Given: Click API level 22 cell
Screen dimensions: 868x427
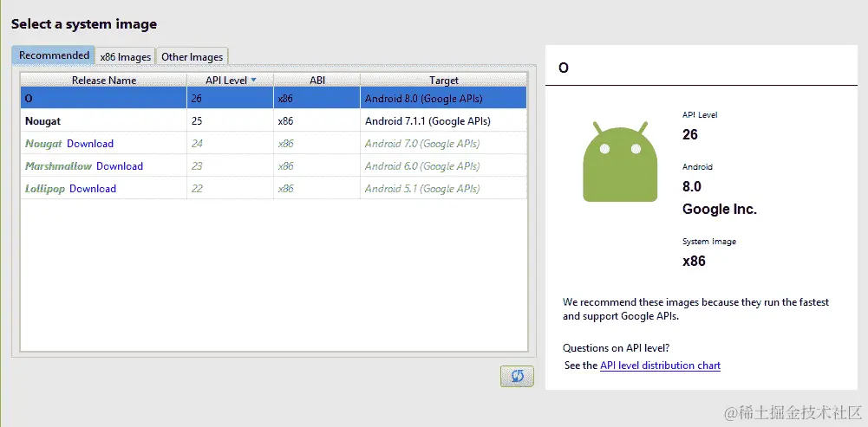Looking at the screenshot, I should click(x=231, y=189).
